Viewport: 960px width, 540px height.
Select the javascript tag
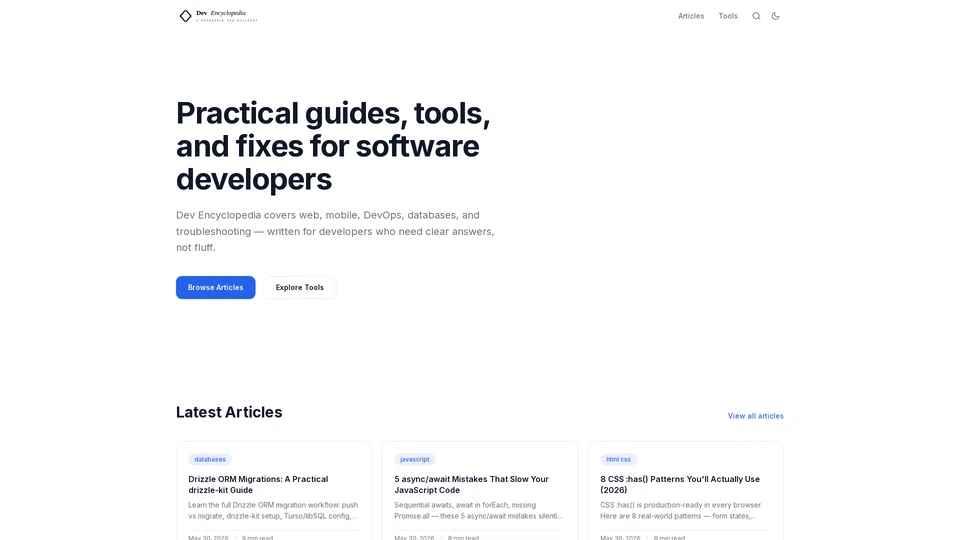(x=414, y=459)
